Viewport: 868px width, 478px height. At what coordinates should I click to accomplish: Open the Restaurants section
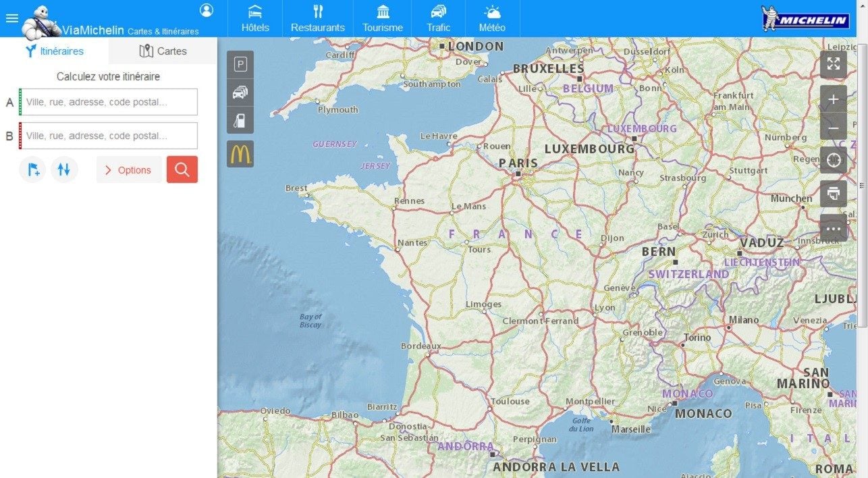tap(318, 19)
